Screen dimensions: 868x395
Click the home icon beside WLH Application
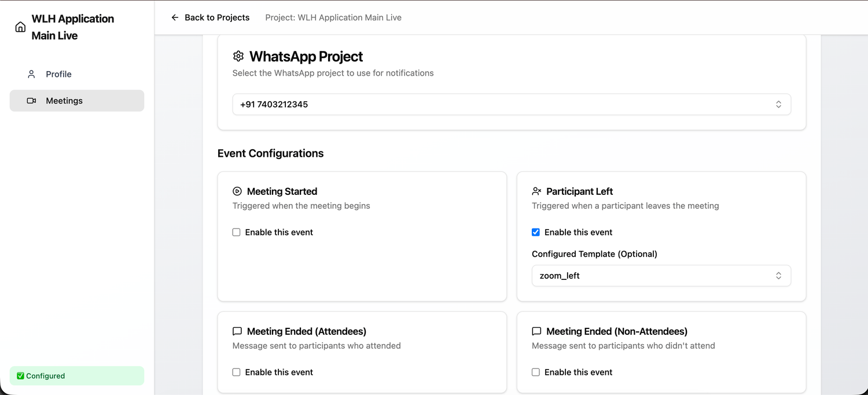(x=20, y=27)
